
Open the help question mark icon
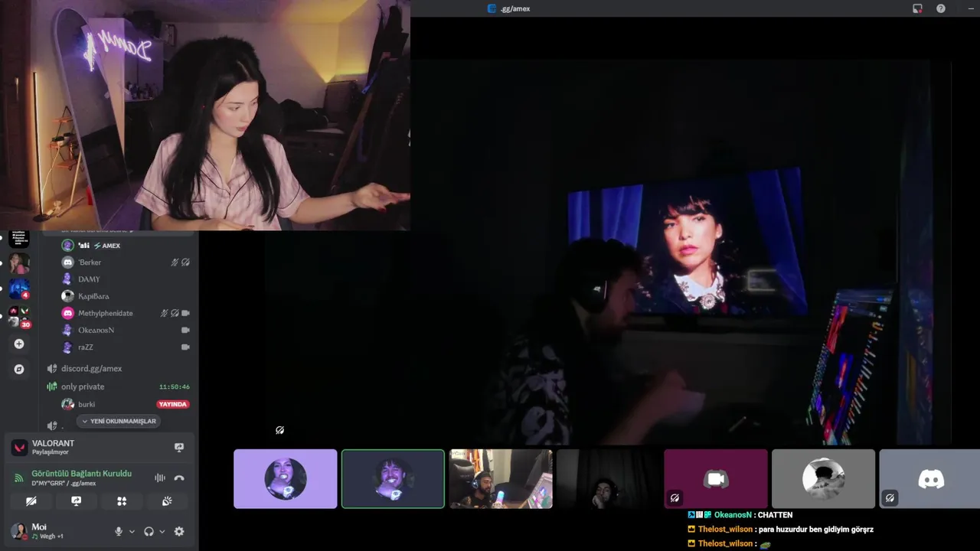[941, 8]
